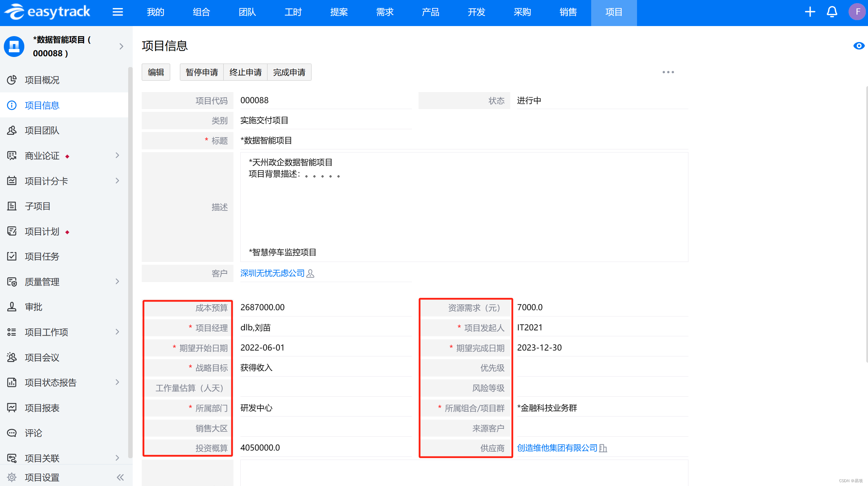Open the user avatar F

(858, 12)
